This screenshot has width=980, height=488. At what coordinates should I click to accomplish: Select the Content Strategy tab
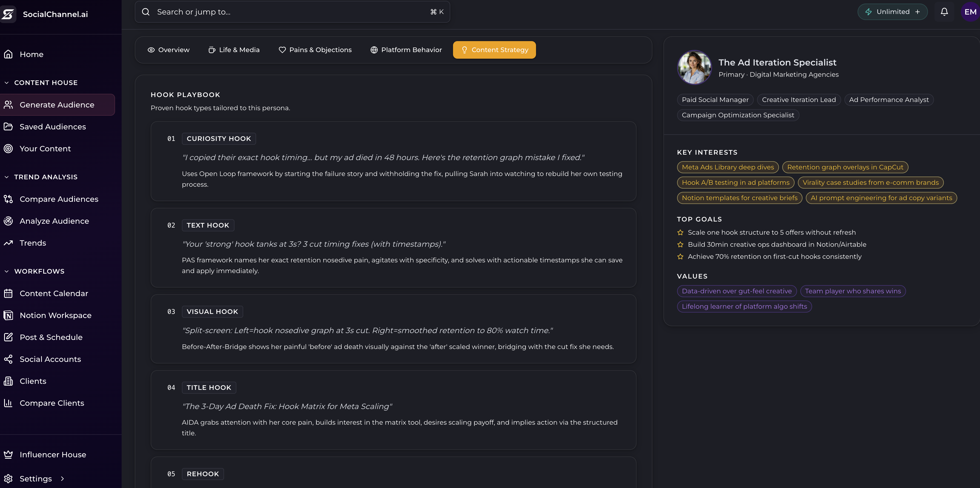494,50
